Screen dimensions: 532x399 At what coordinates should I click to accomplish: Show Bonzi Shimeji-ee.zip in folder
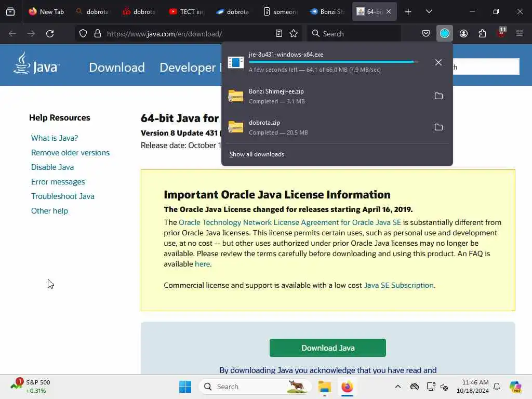[x=438, y=96]
